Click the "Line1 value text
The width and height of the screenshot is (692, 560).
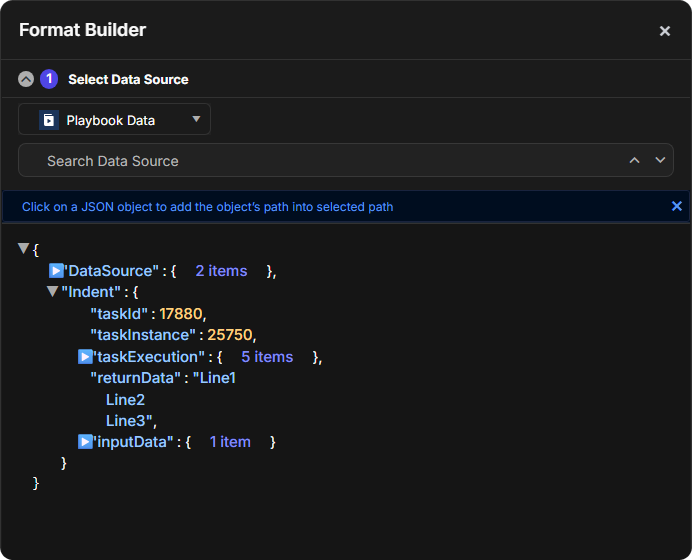[x=214, y=378]
